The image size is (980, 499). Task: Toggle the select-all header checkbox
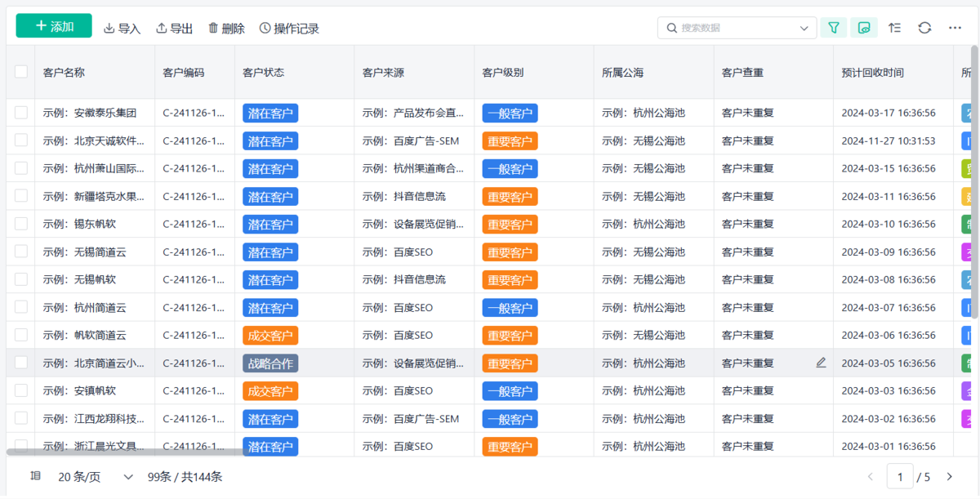click(x=21, y=72)
